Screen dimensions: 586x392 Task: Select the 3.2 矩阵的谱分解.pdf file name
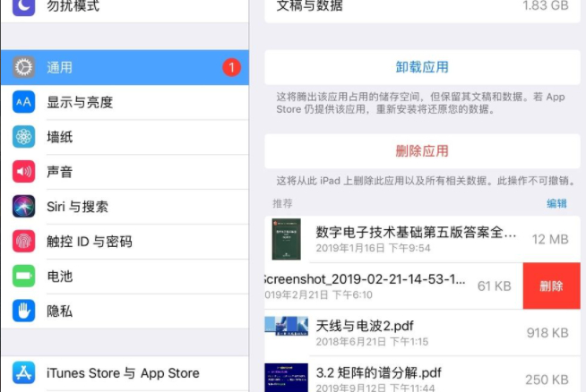(x=379, y=372)
